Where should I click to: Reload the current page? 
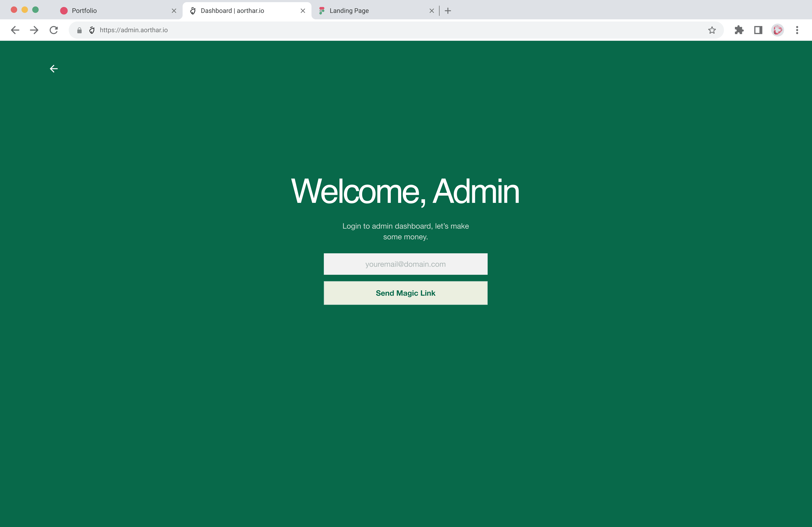click(x=54, y=30)
